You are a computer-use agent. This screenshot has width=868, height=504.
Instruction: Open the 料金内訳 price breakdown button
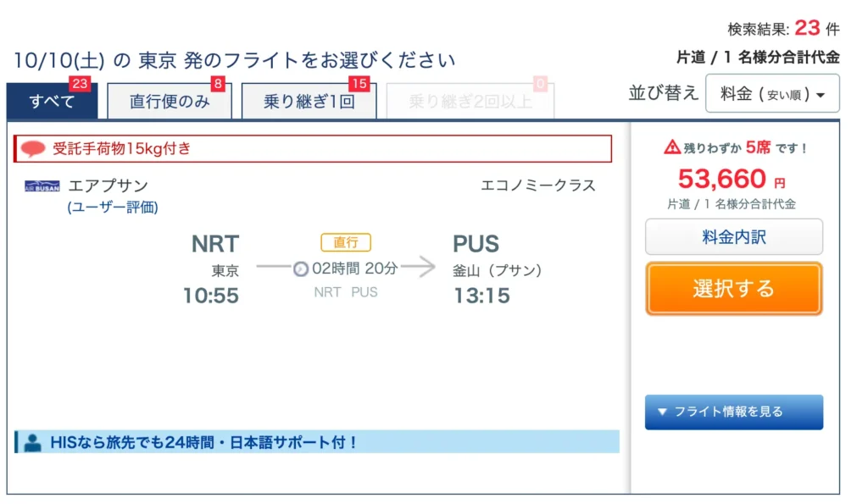click(x=733, y=237)
